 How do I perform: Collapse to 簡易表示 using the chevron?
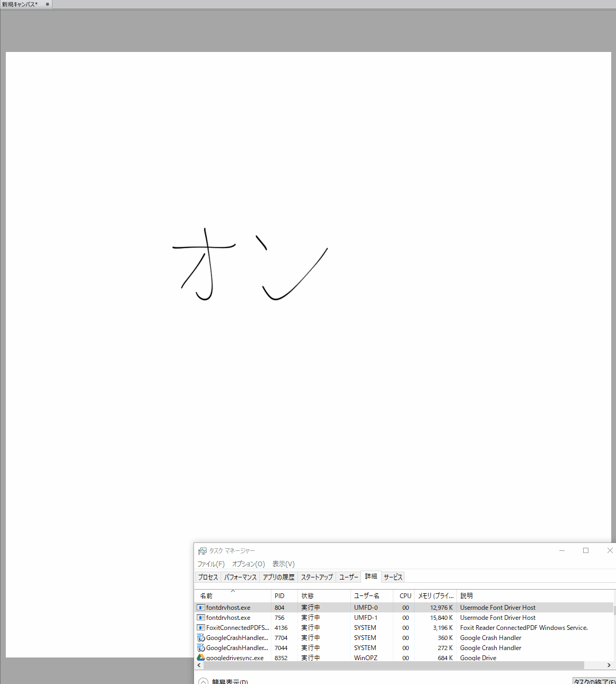203,681
